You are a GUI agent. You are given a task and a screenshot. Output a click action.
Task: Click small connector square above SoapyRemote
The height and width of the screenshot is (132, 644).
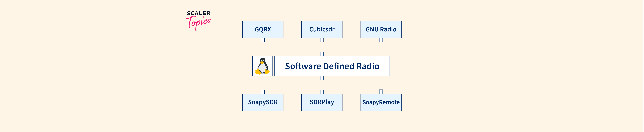click(381, 92)
